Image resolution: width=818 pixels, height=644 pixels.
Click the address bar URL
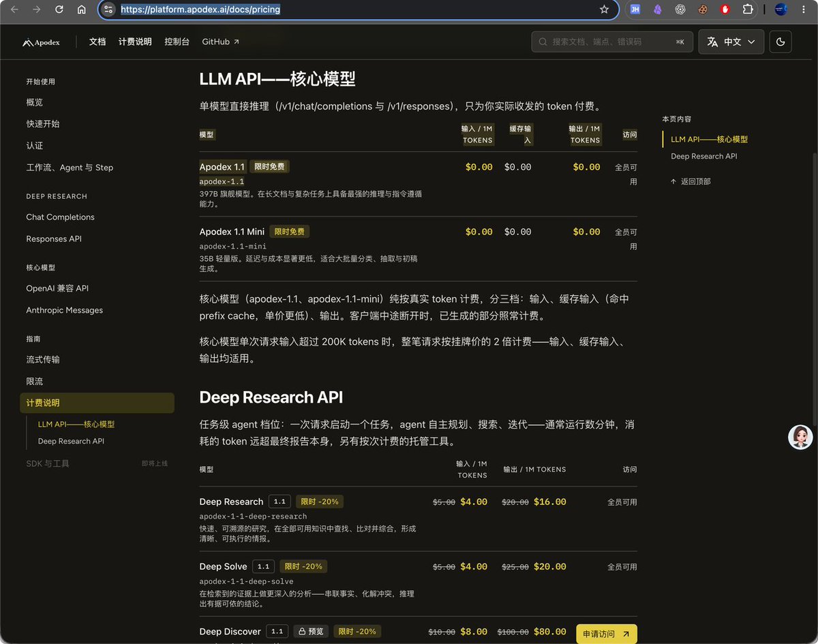click(x=200, y=10)
